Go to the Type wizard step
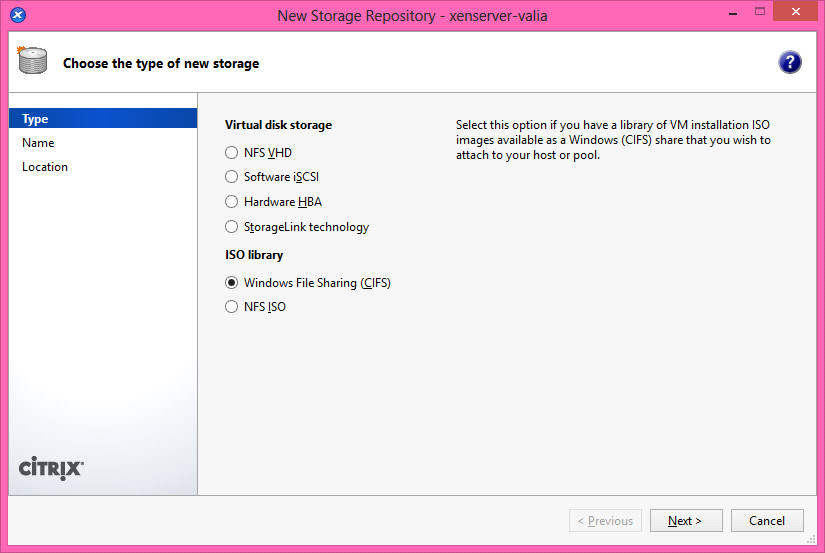The image size is (825, 553). 103,118
